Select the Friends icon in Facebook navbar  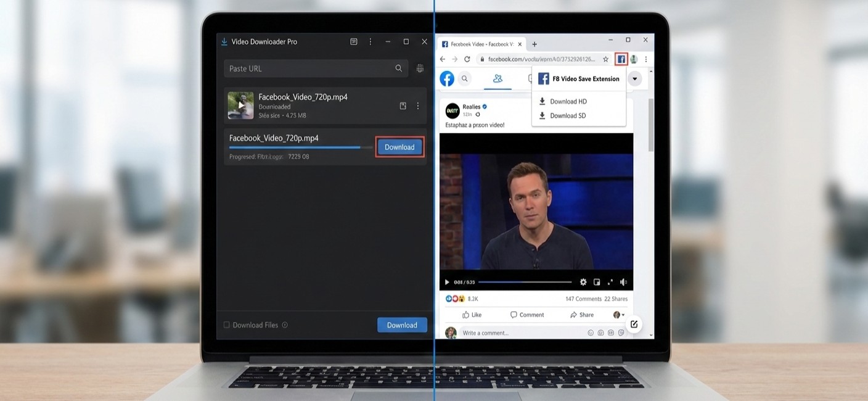point(497,78)
